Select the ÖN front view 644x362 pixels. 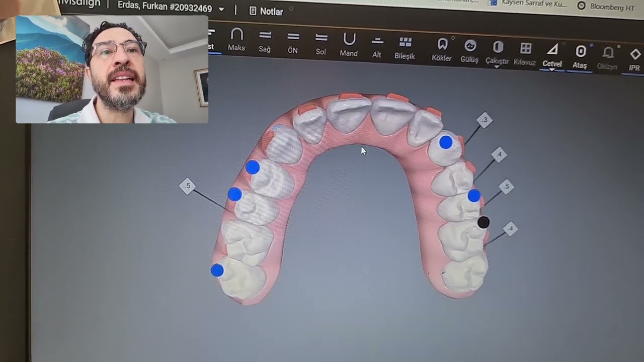293,43
